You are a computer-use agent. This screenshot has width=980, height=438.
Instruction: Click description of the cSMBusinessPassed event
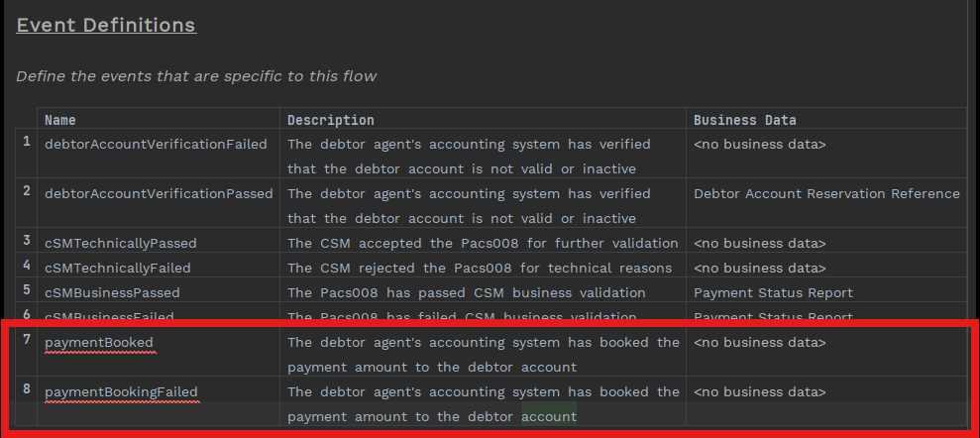(466, 292)
